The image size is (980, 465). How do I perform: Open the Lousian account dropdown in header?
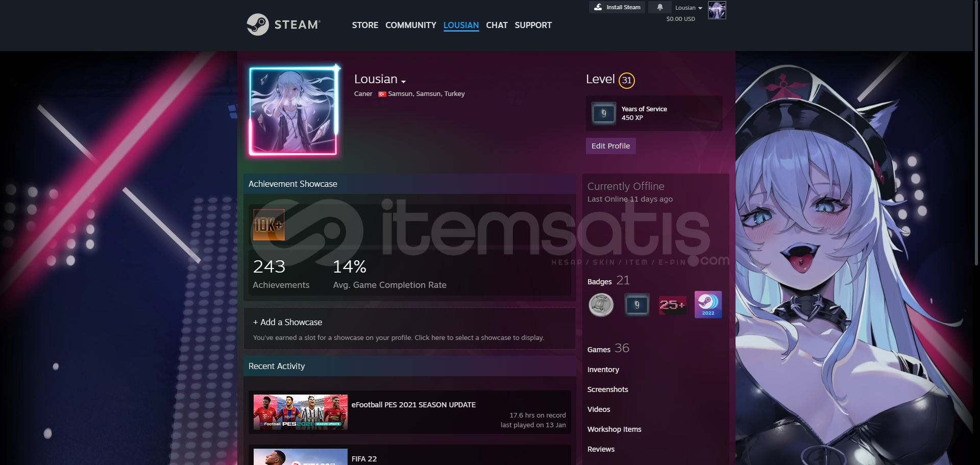tap(689, 8)
